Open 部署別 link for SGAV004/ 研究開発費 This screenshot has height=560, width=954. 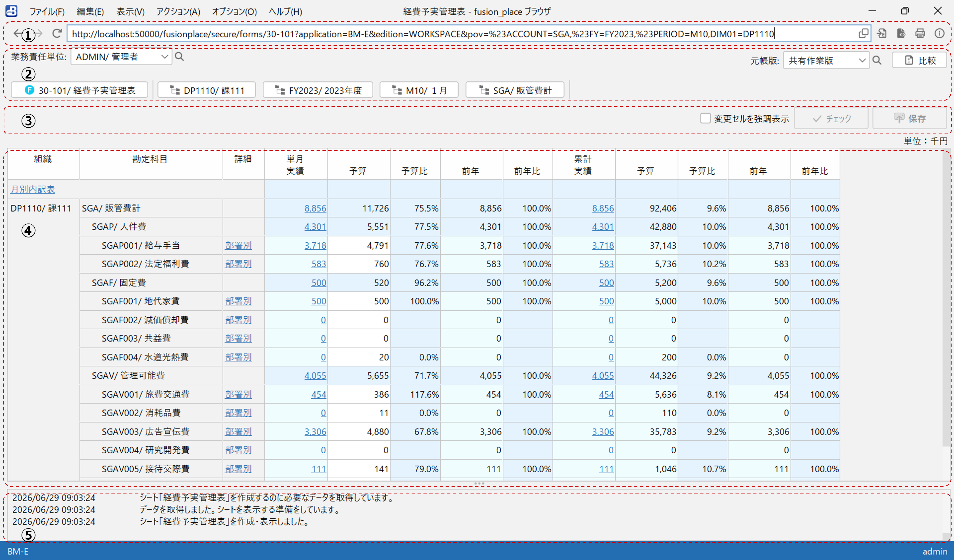pos(238,450)
